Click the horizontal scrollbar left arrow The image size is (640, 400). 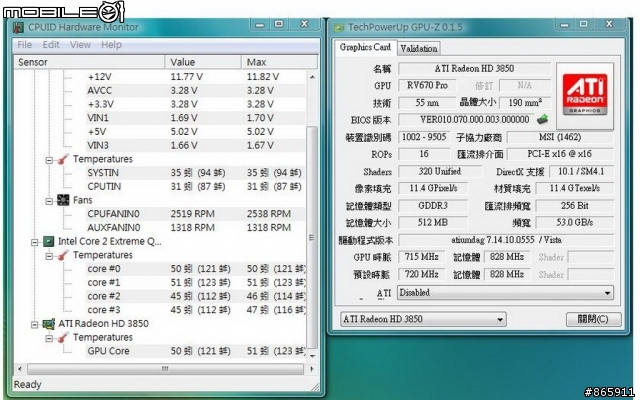pyautogui.click(x=20, y=369)
